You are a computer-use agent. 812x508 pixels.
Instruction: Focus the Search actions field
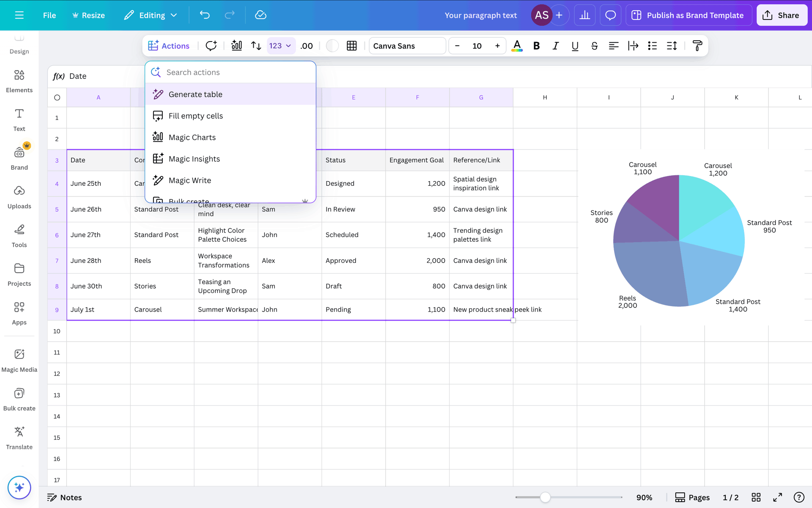tap(230, 72)
